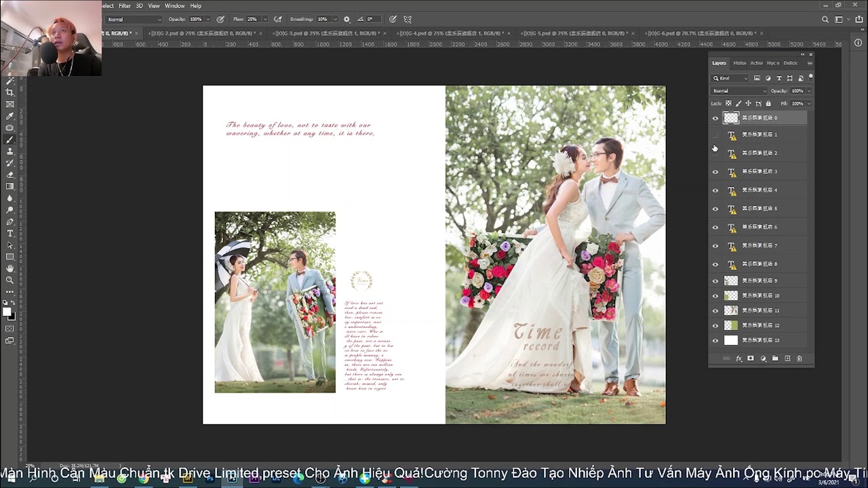Select the Zoom tool
Image resolution: width=868 pixels, height=488 pixels.
(9, 280)
